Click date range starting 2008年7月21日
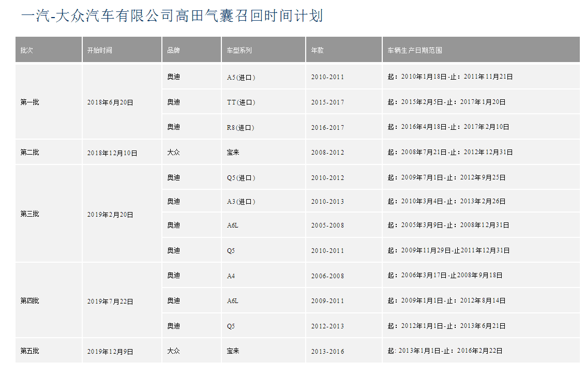 tap(450, 152)
